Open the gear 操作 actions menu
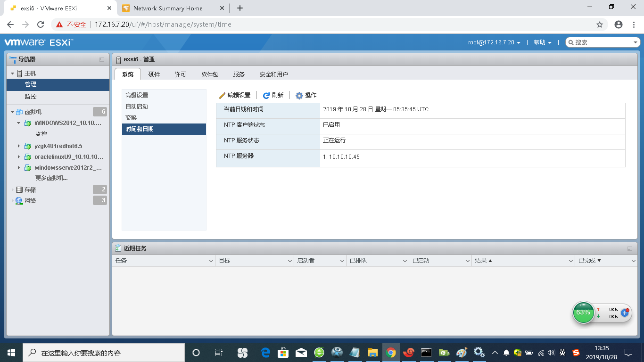644x362 pixels. pos(299,95)
